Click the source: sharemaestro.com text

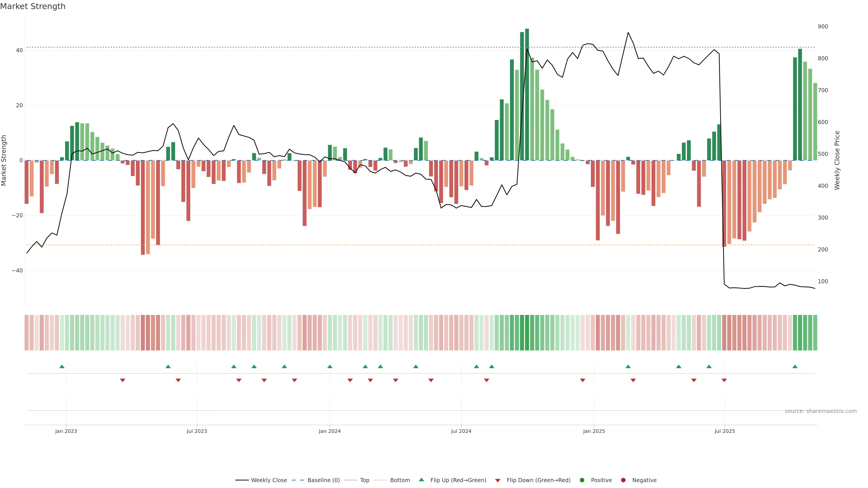821,411
